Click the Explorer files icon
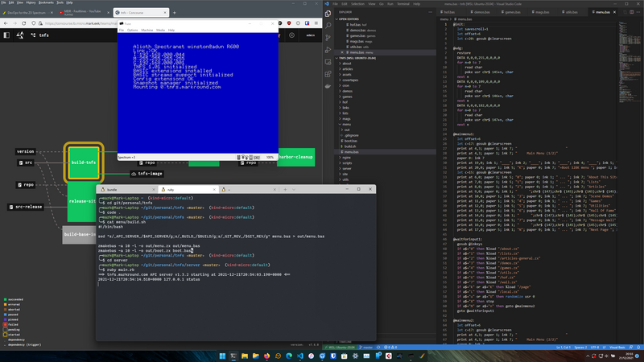The height and width of the screenshot is (362, 644). [328, 14]
